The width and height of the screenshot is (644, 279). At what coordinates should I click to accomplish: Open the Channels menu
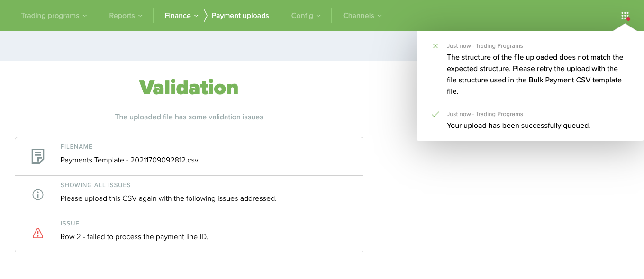[x=363, y=16]
